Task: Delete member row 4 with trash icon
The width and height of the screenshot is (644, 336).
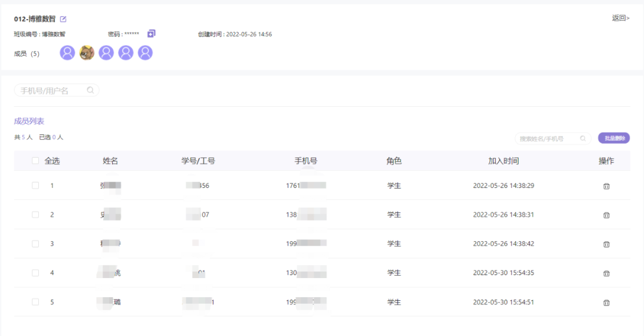Action: click(606, 273)
